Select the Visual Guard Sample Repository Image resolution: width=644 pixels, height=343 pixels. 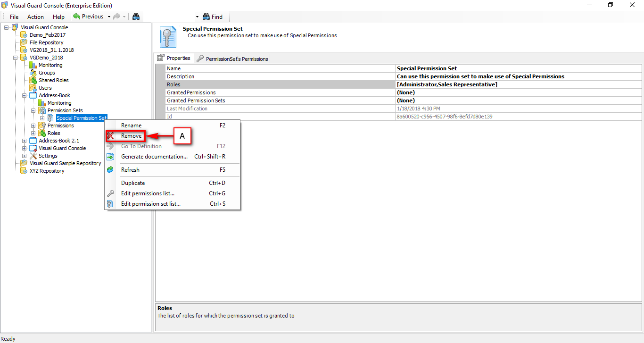(65, 163)
